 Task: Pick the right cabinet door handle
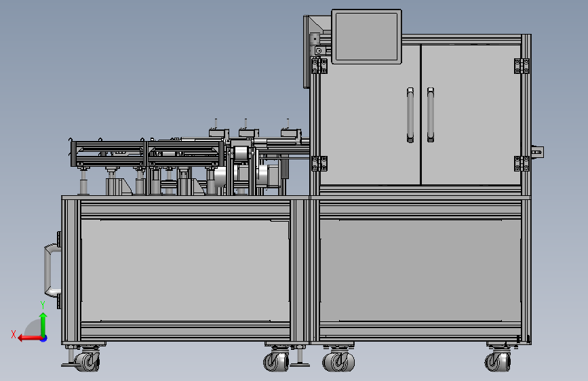tap(431, 115)
